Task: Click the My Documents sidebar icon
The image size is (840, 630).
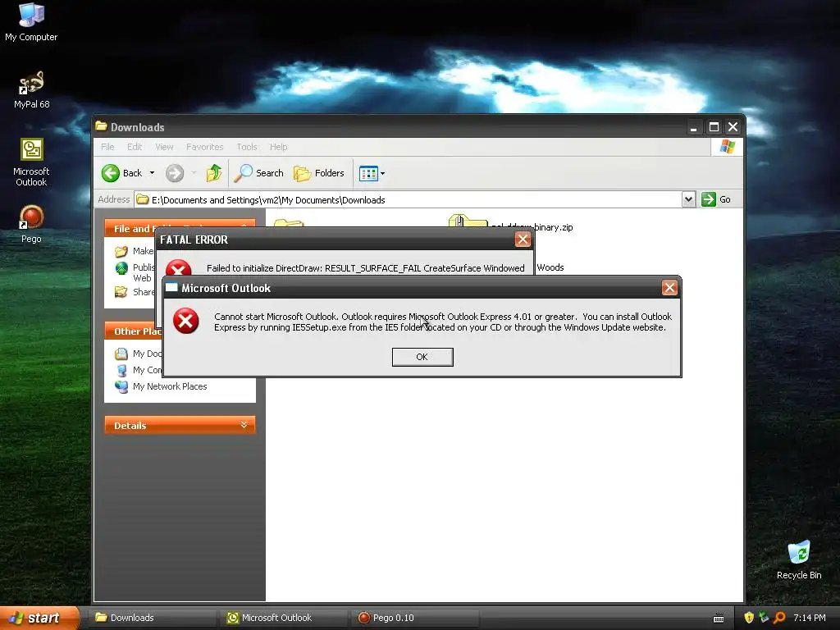Action: 121,354
